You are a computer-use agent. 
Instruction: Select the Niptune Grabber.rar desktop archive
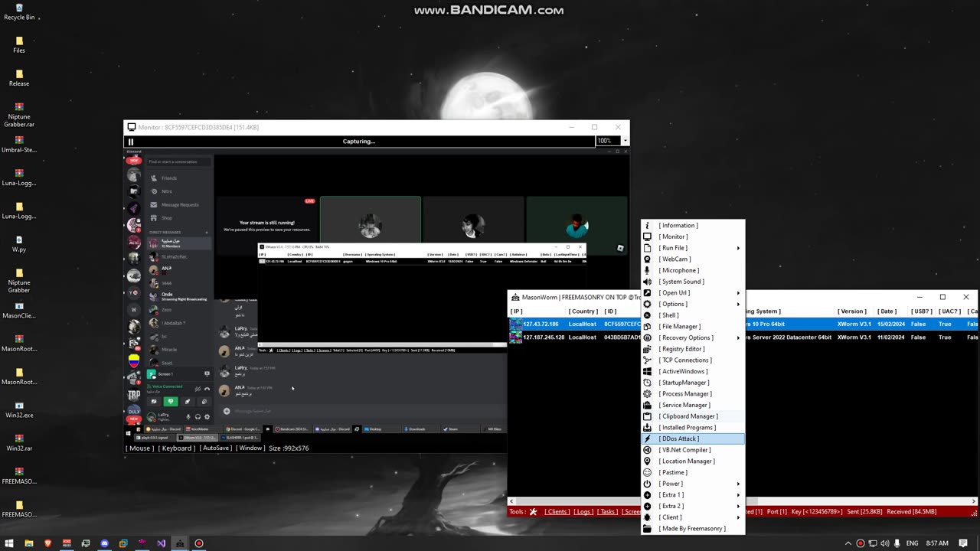click(19, 115)
